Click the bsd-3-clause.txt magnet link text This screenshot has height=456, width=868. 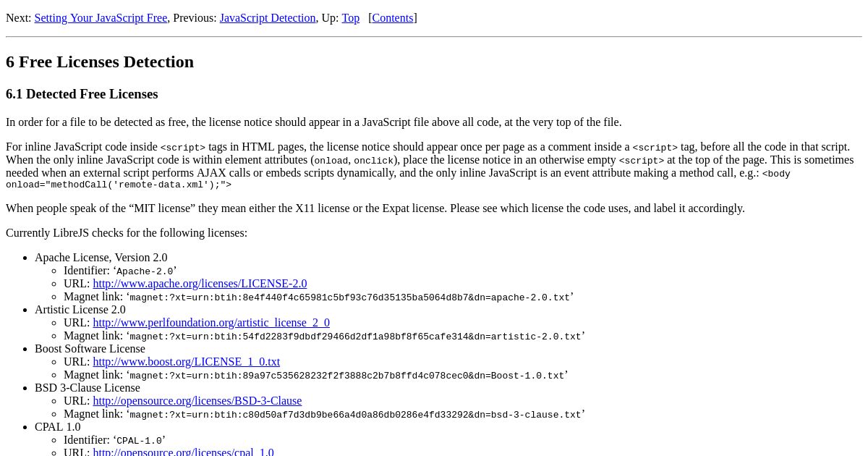[x=355, y=415]
